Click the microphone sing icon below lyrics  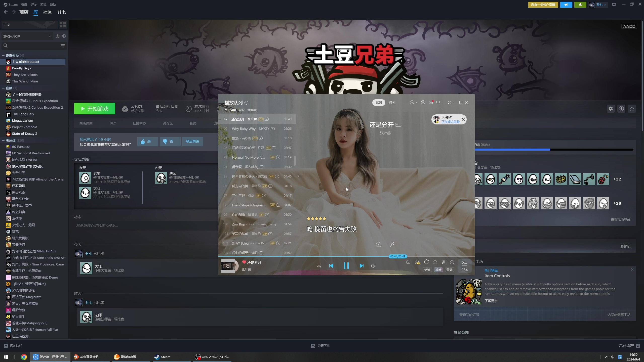pyautogui.click(x=392, y=244)
